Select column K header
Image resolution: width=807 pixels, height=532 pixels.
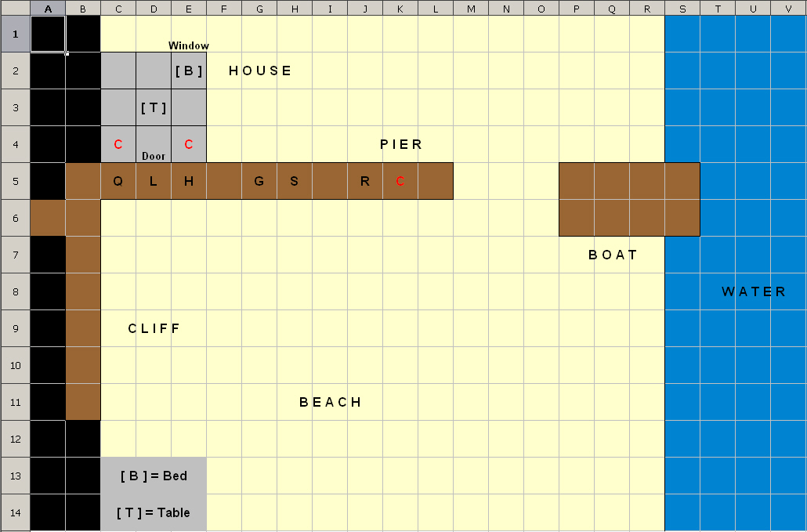(400, 8)
